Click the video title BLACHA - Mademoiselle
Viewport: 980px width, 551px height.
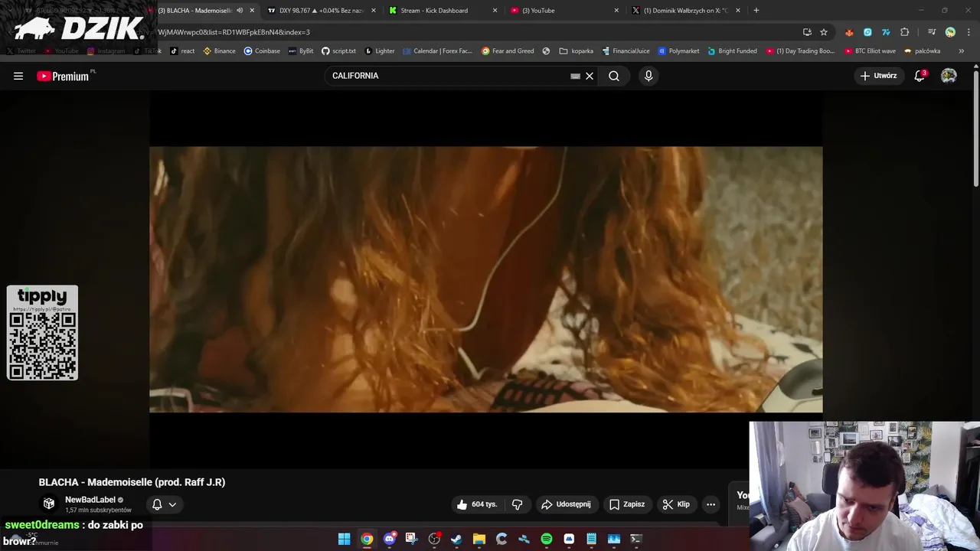pyautogui.click(x=132, y=482)
